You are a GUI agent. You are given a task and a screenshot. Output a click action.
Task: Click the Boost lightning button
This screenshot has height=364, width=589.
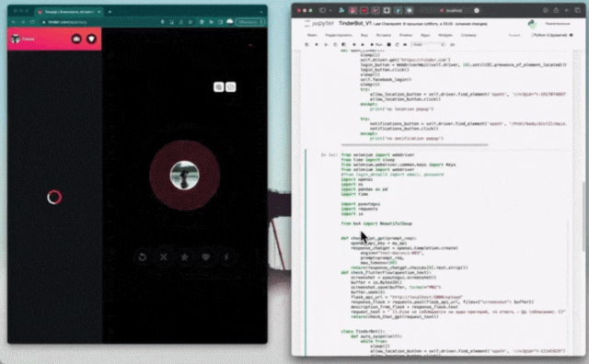pos(226,257)
